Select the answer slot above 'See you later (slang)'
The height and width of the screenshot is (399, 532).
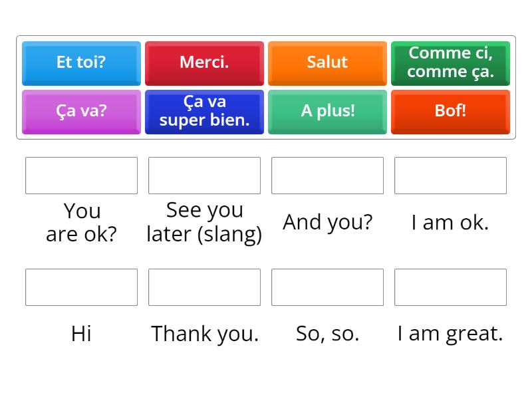[204, 176]
